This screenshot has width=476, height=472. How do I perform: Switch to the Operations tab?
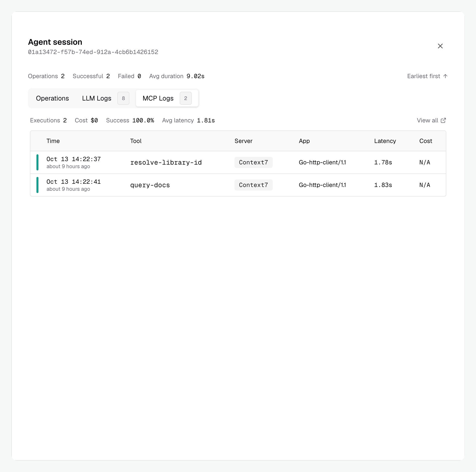pos(52,98)
